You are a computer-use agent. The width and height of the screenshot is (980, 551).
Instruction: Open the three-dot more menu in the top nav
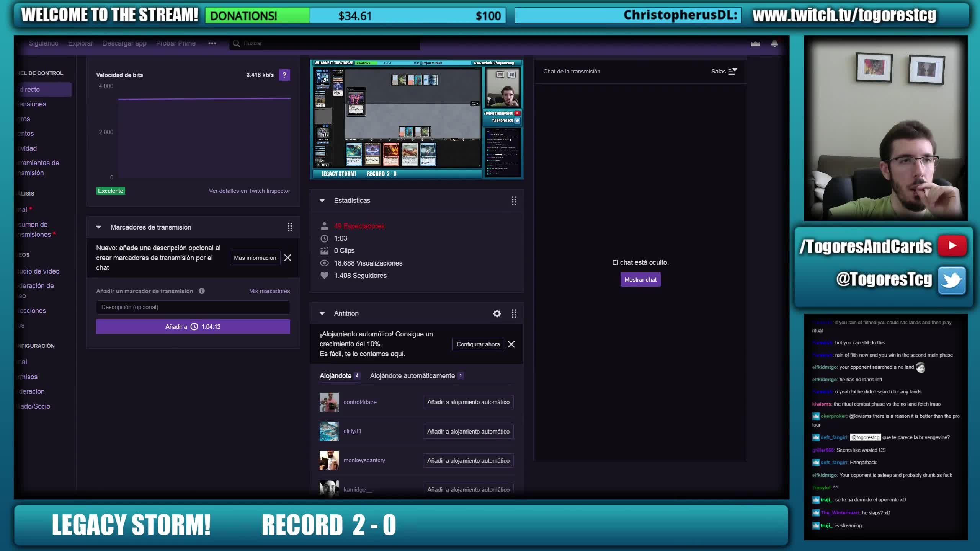(212, 43)
